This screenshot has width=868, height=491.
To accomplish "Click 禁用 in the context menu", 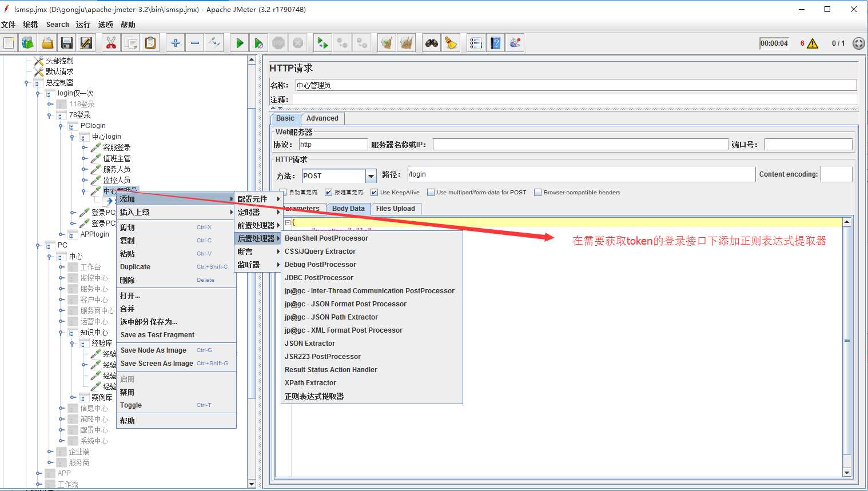I will coord(127,392).
